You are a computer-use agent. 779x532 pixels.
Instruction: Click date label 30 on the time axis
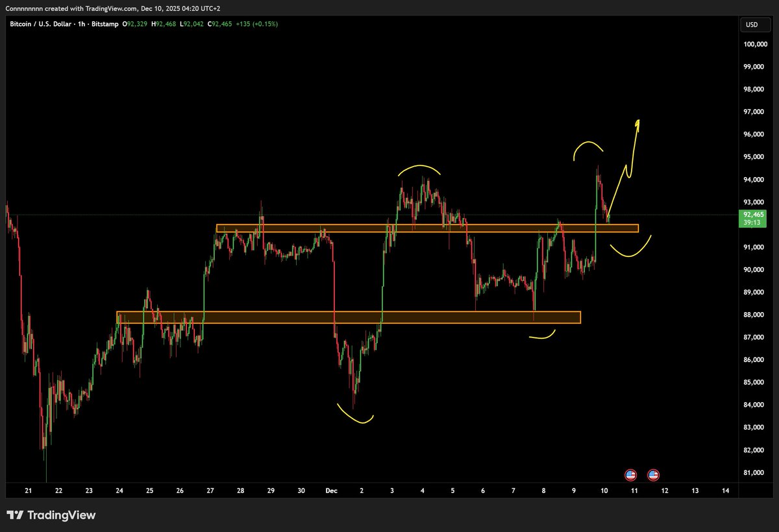click(x=301, y=491)
